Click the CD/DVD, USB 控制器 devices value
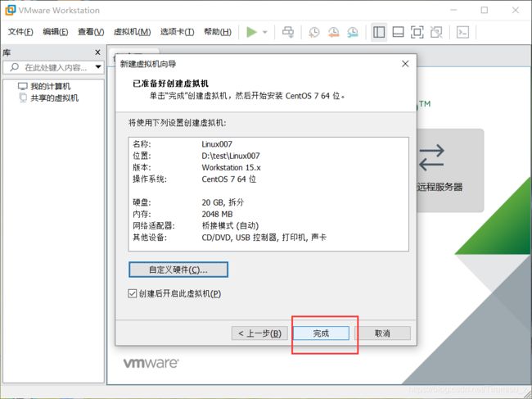The width and height of the screenshot is (532, 399). coord(264,238)
